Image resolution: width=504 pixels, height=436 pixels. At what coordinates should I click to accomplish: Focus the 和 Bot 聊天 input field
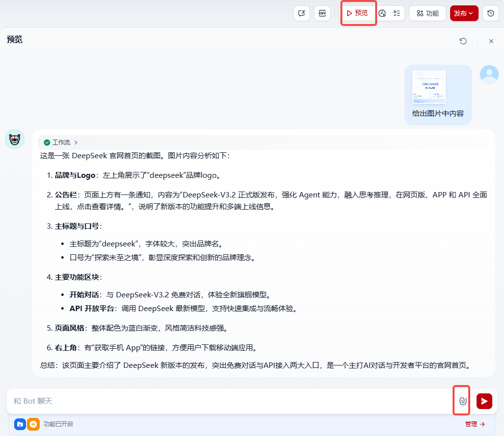click(230, 401)
